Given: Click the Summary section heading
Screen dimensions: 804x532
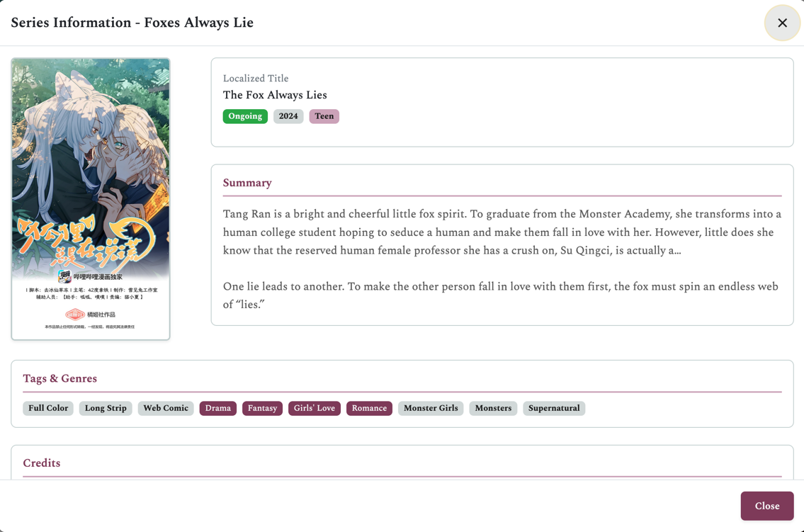Looking at the screenshot, I should pos(247,183).
